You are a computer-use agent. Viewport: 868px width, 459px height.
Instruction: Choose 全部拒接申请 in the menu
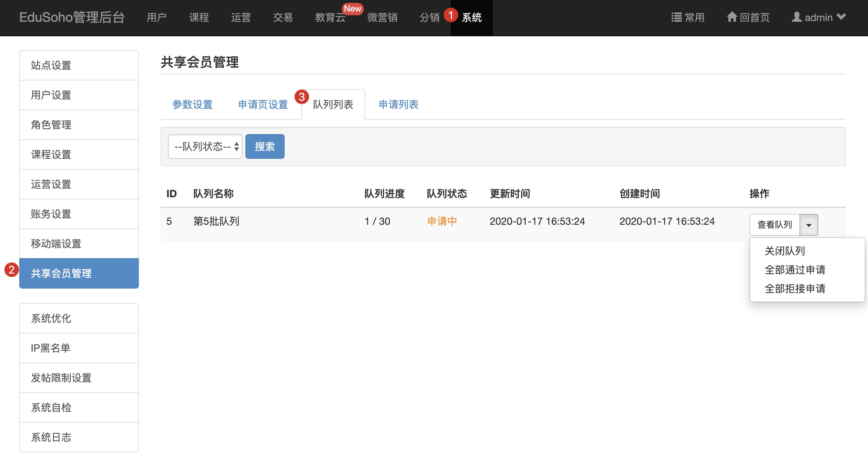click(795, 289)
